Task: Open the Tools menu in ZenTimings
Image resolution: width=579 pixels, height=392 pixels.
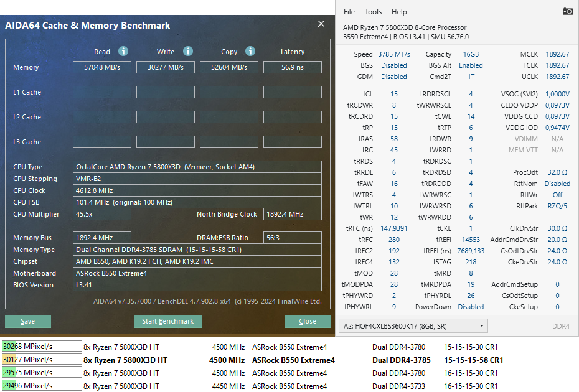Action: coord(373,12)
